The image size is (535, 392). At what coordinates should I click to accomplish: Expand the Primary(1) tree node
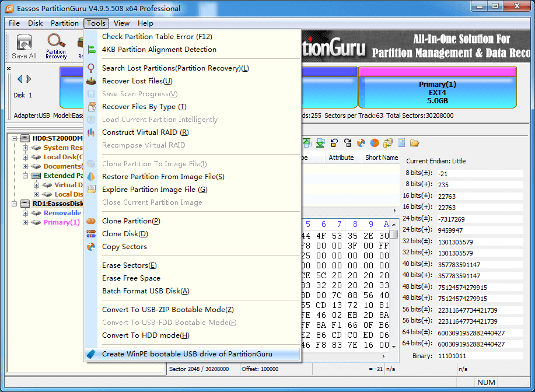pyautogui.click(x=25, y=222)
